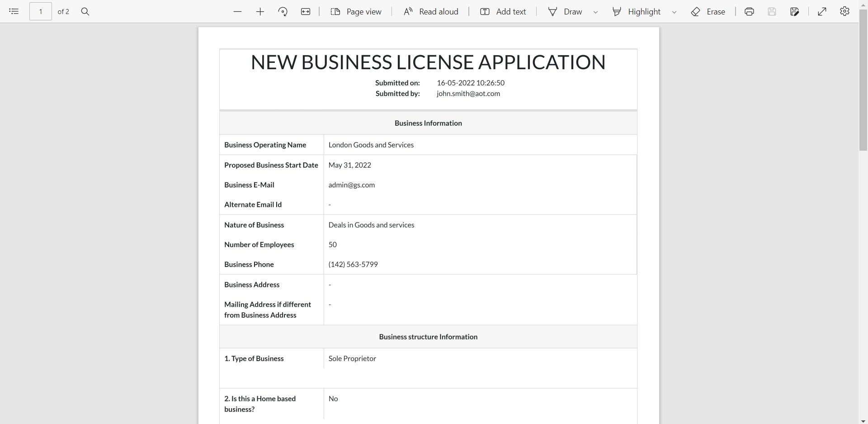Click the 'Business Information' section heading
Image resolution: width=868 pixels, height=424 pixels.
coord(428,123)
